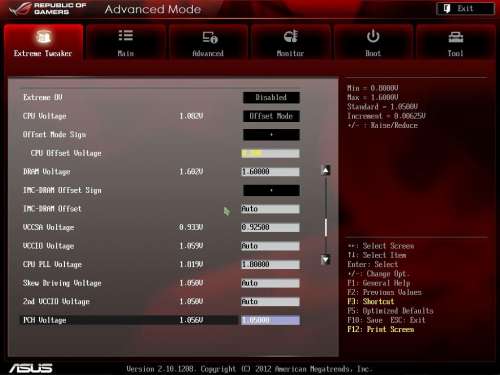Select the CPU PLL Voltage label
500x375 pixels.
coord(52,265)
